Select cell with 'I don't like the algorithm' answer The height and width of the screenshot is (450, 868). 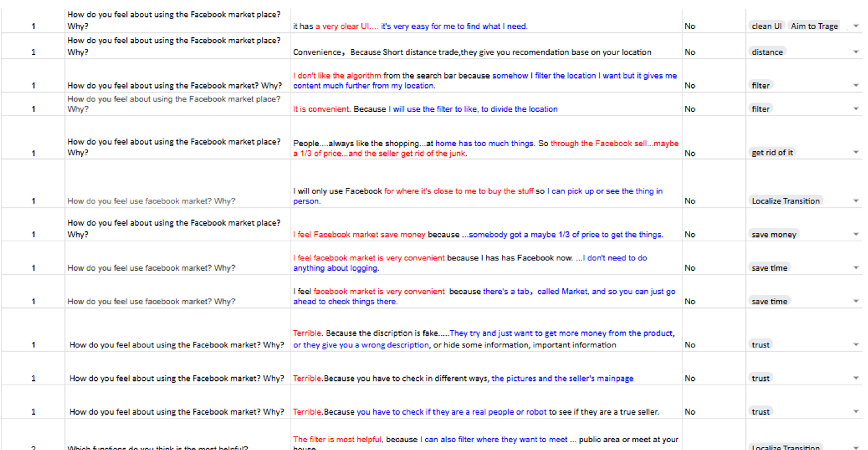[486, 75]
